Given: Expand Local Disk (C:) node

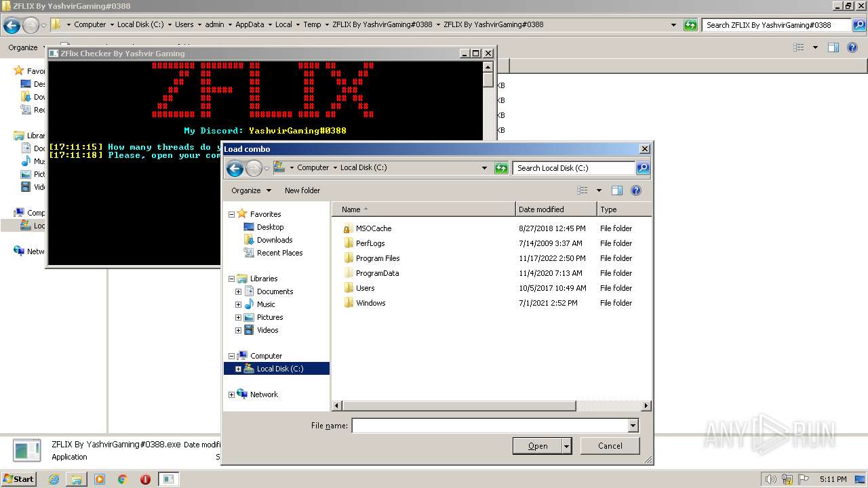Looking at the screenshot, I should pos(238,369).
